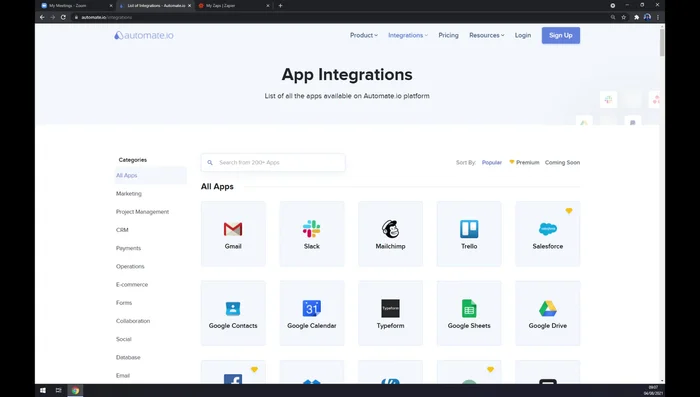The height and width of the screenshot is (397, 700).
Task: Close the My Zaps Zapier tab
Action: (268, 5)
